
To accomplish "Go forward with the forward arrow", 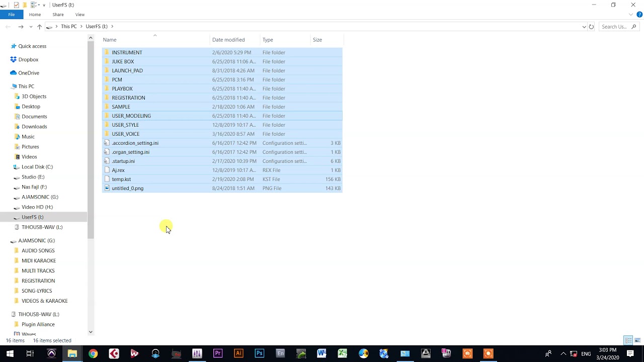I will (x=21, y=26).
